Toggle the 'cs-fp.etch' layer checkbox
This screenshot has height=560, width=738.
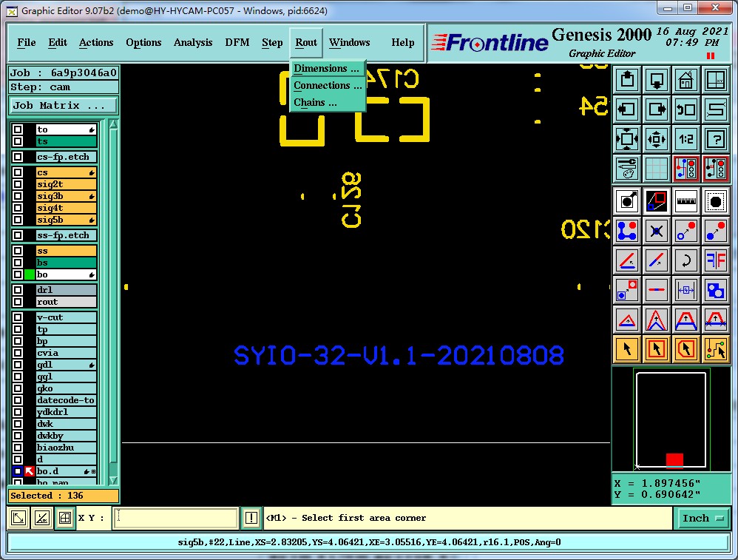click(18, 157)
